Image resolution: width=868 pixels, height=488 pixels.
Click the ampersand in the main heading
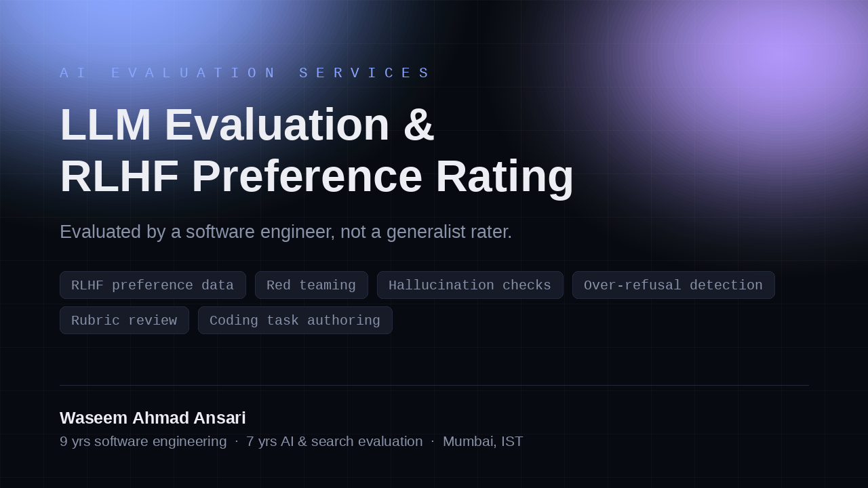418,125
